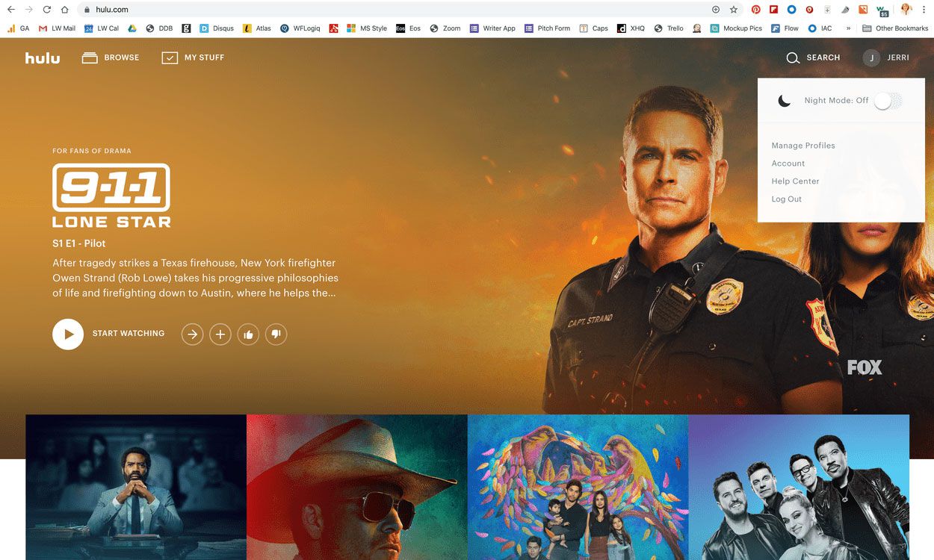934x560 pixels.
Task: Open the JERRI profile dropdown
Action: [886, 57]
